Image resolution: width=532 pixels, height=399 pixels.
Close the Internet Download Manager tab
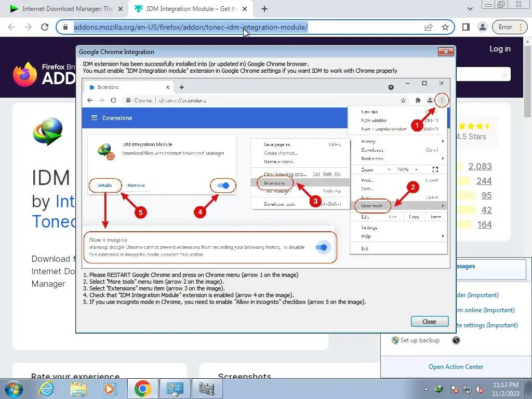(x=121, y=9)
